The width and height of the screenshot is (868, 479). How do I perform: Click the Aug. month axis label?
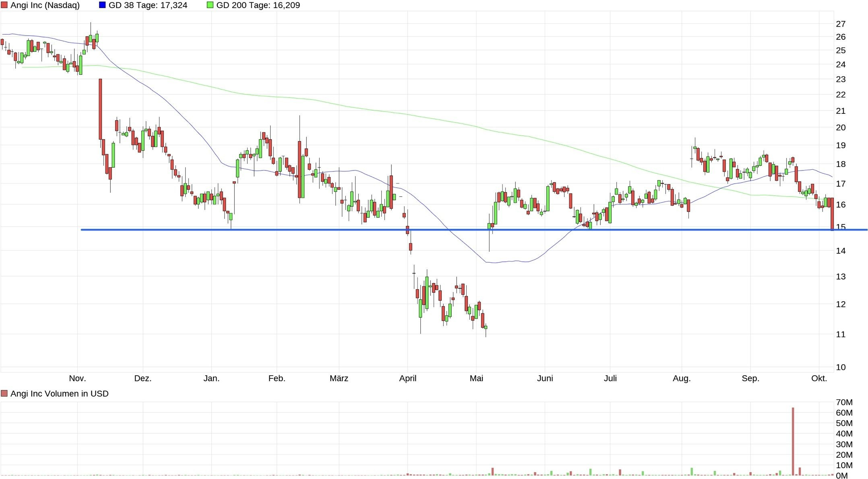click(681, 378)
